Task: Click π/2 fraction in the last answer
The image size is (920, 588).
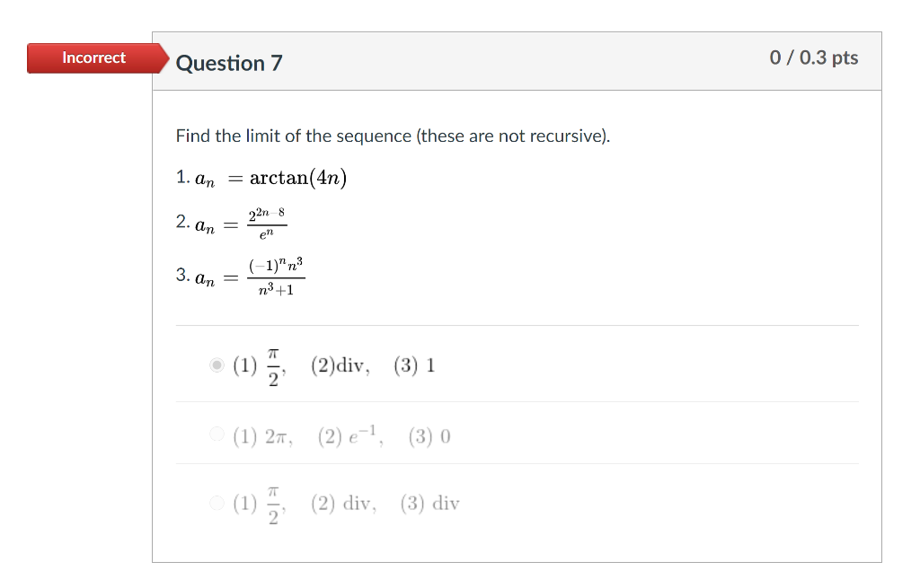Action: pos(273,505)
